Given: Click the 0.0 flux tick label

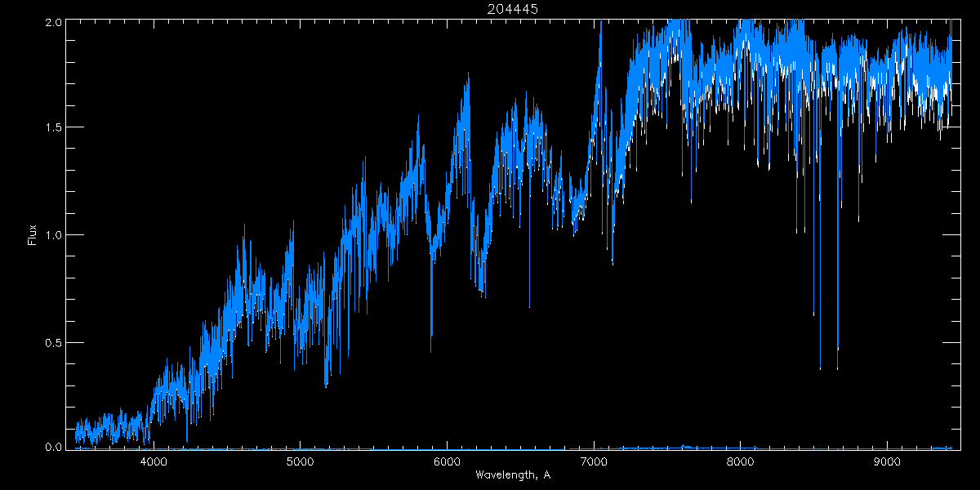Looking at the screenshot, I should [x=52, y=446].
